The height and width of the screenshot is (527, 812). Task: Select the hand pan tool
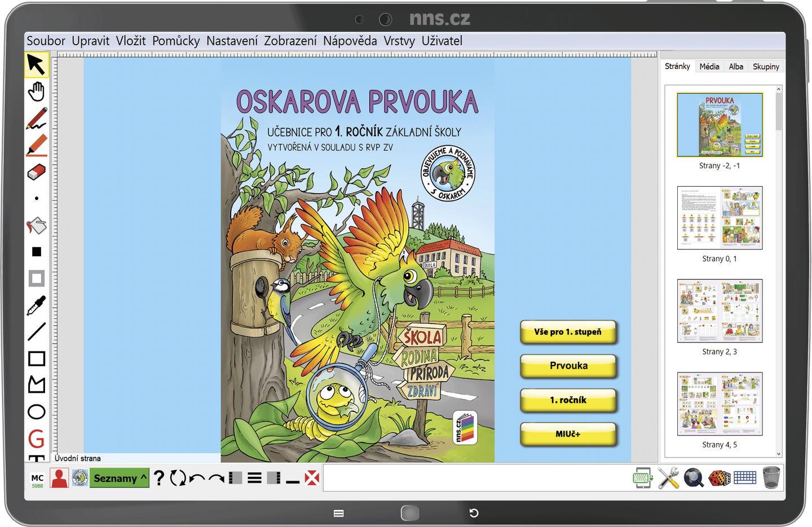(37, 91)
